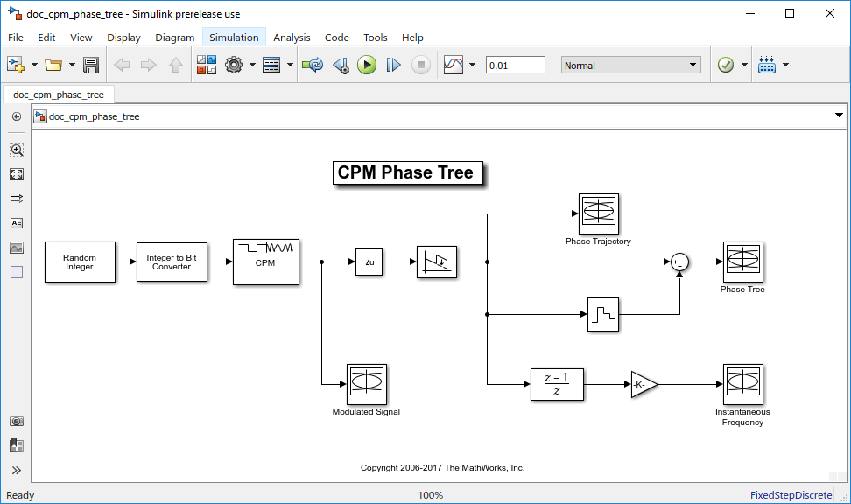Viewport: 851px width, 504px height.
Task: Select the Random Integer block
Action: click(80, 262)
